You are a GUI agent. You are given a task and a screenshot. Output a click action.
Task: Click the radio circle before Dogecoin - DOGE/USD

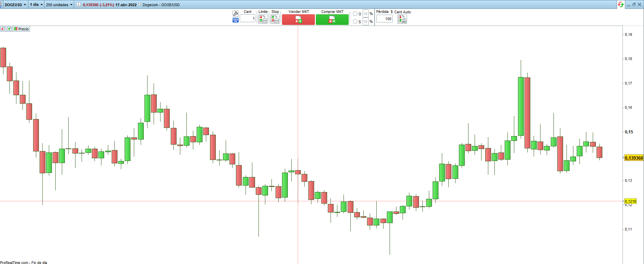click(x=140, y=5)
